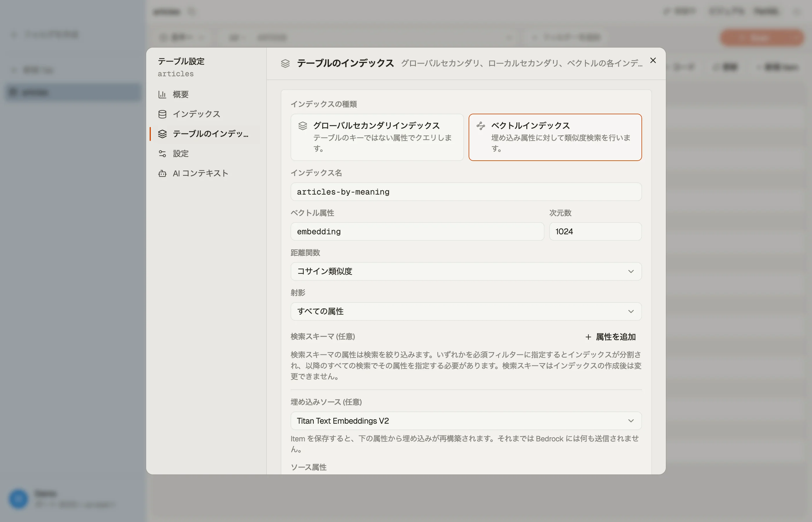
Task: Click the layers icon beside テーブルのインデッ…
Action: tap(162, 134)
